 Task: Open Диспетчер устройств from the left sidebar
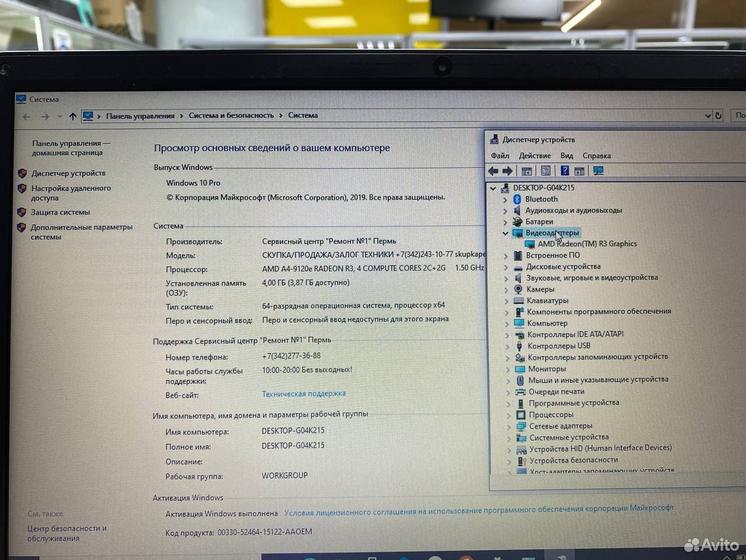(67, 173)
